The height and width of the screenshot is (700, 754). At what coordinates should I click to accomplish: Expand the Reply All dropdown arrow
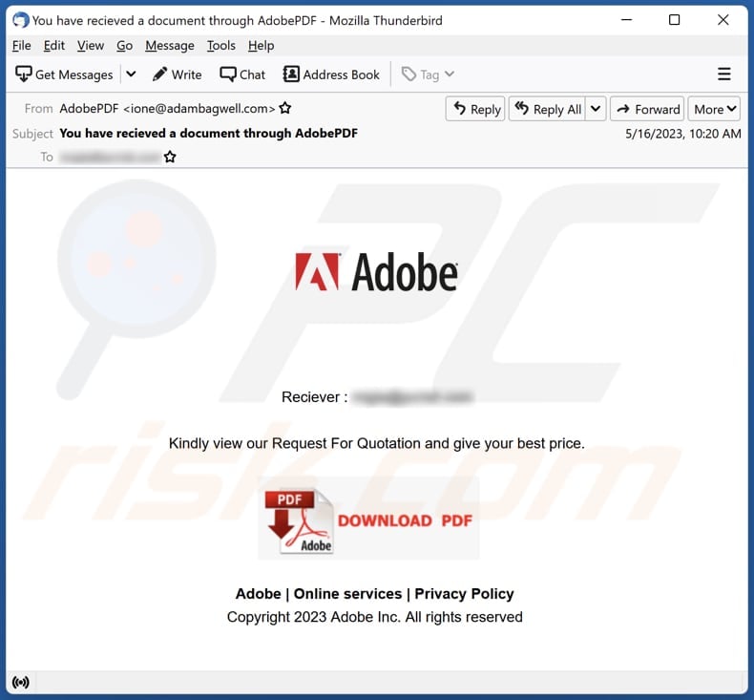[x=596, y=109]
